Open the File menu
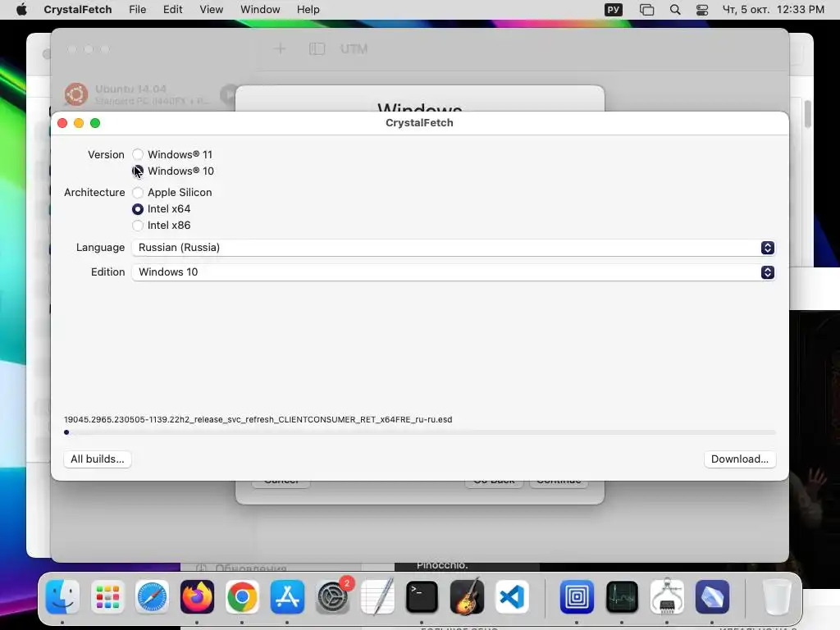This screenshot has width=840, height=630. (x=137, y=10)
